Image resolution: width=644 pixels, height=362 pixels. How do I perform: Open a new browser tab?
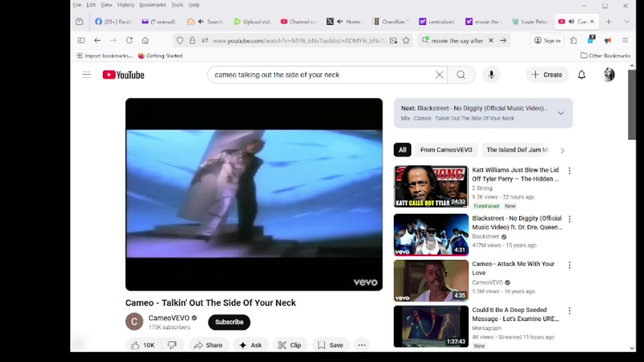click(x=609, y=22)
